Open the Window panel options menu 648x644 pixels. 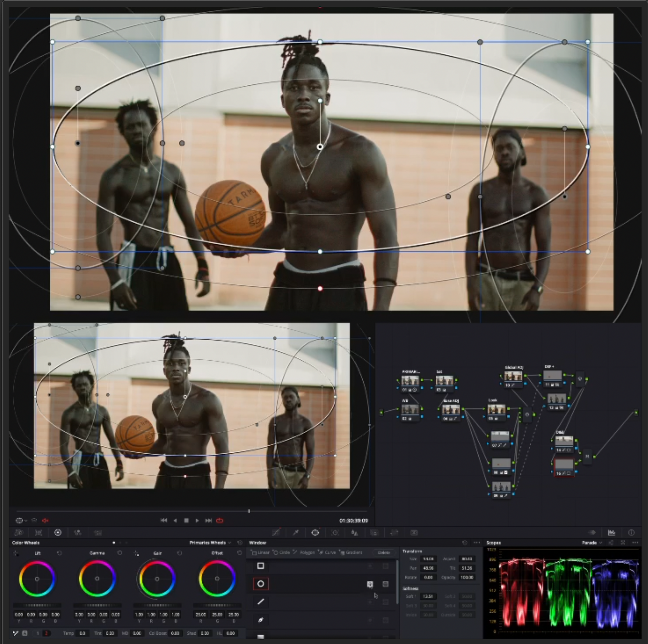point(477,543)
